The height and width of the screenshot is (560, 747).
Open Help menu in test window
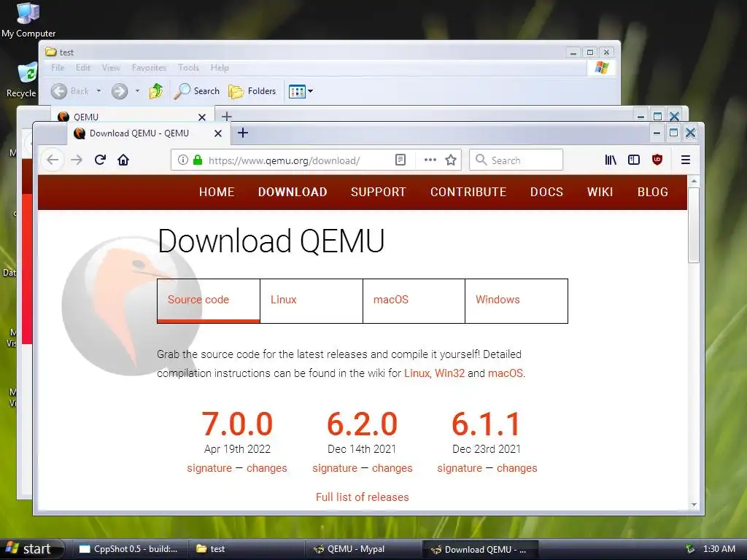pyautogui.click(x=220, y=68)
